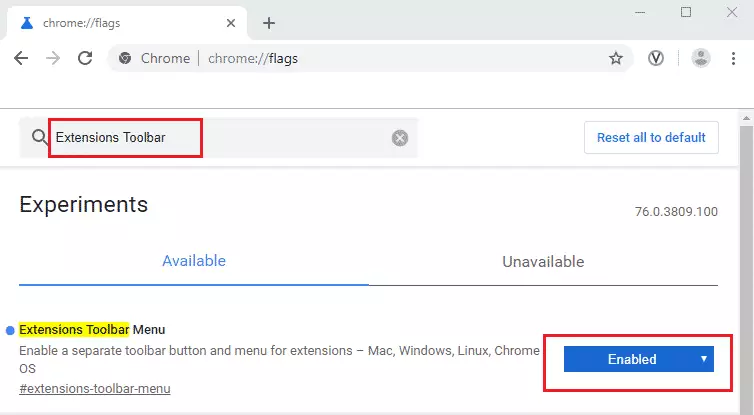Click the Experiments heading
Screen dimensions: 754x415
[84, 205]
